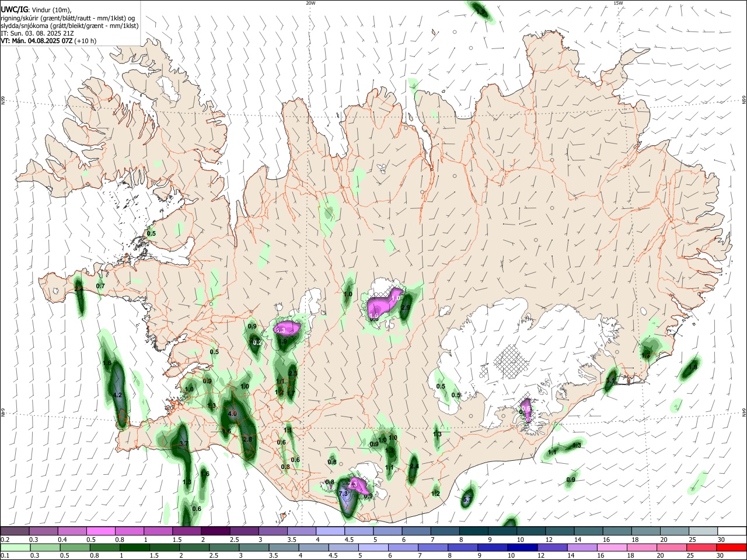Click the lavender swatch labeled 4 in upper legend
Image resolution: width=747 pixels, height=560 pixels.
pos(330,531)
